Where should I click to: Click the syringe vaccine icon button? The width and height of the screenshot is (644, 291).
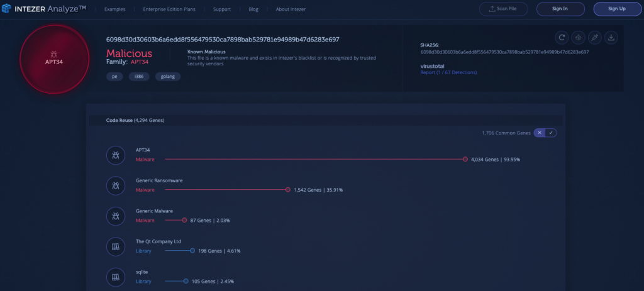(594, 38)
